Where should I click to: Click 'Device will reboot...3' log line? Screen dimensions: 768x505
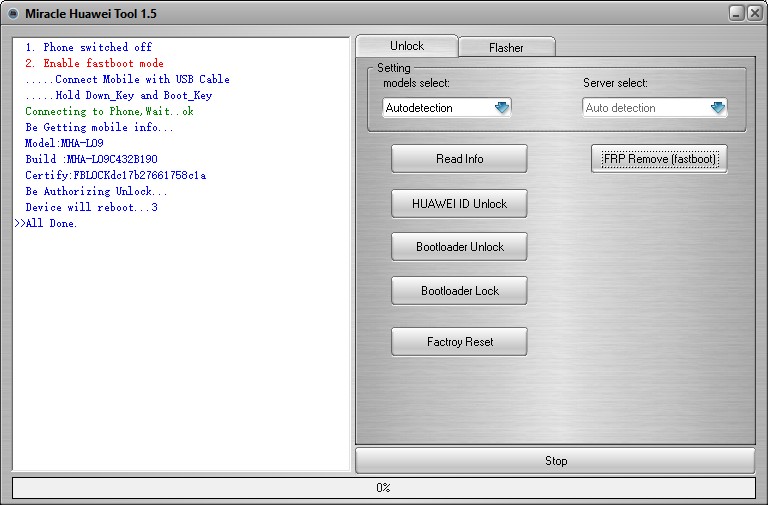point(92,207)
